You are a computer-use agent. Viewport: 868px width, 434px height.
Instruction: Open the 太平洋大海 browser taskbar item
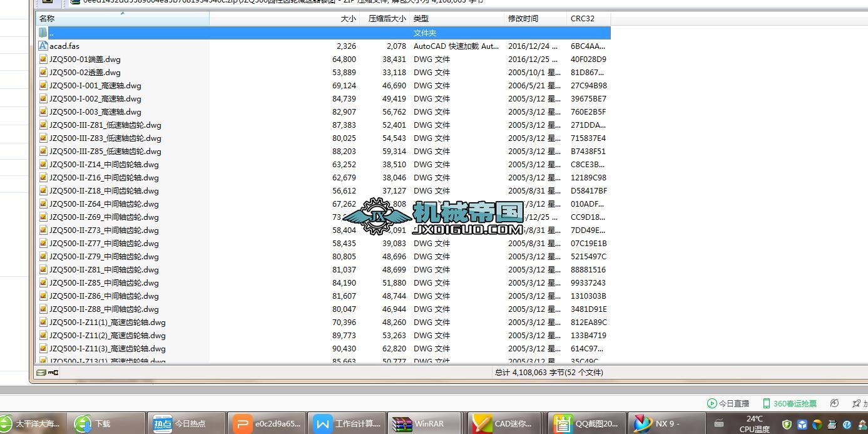point(31,423)
